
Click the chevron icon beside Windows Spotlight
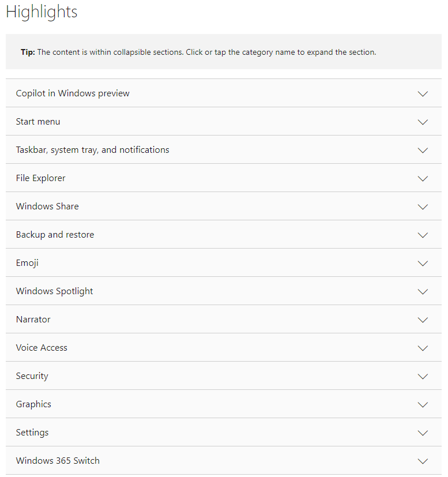[x=423, y=291]
